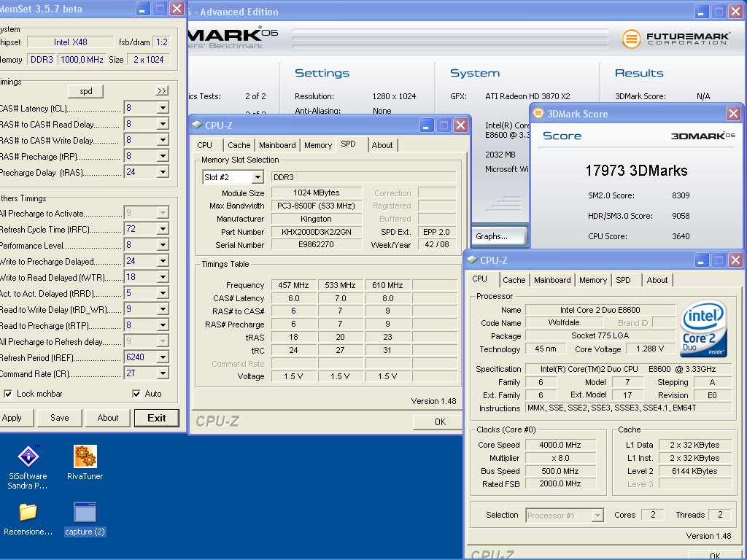The image size is (747, 560).
Task: Click the chipset value Intel X48 in MemSet
Action: click(x=71, y=42)
